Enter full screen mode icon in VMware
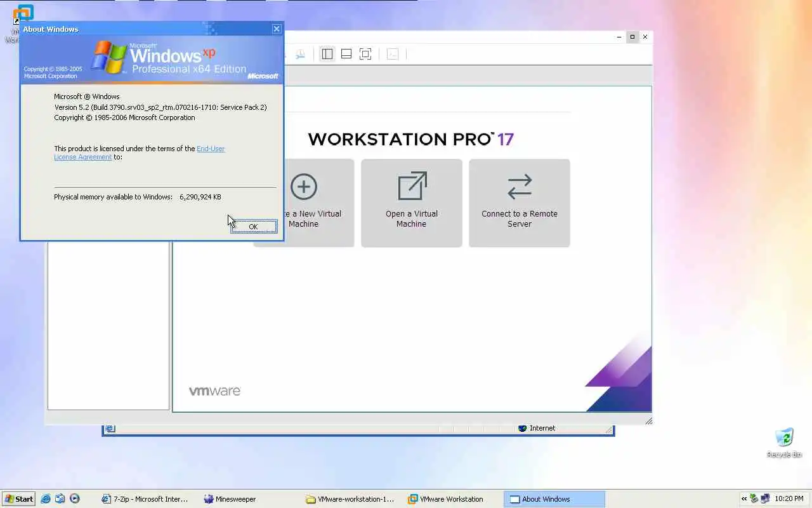The height and width of the screenshot is (508, 812). (365, 54)
